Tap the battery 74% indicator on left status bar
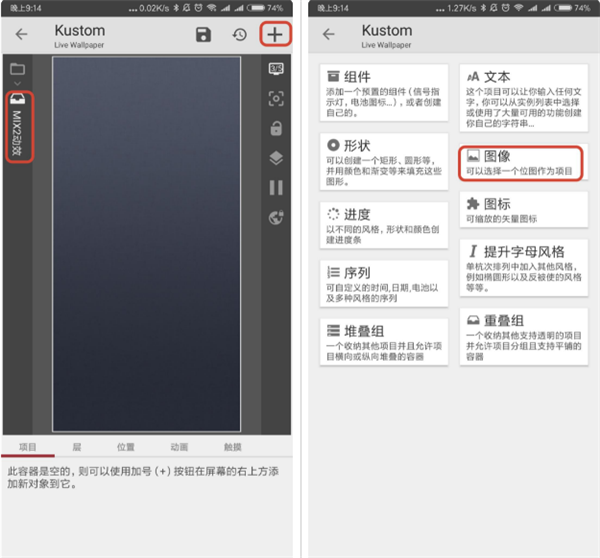The width and height of the screenshot is (600, 558). 265,8
